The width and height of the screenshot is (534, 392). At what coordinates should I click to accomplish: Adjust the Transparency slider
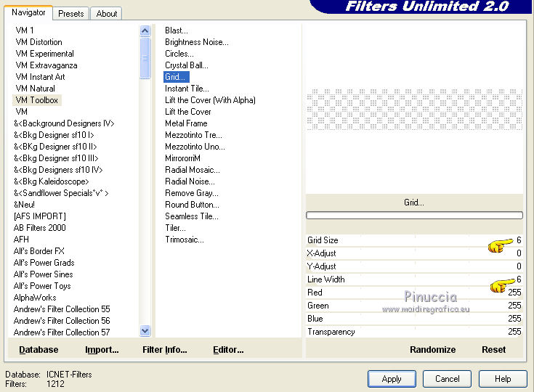[x=414, y=332]
